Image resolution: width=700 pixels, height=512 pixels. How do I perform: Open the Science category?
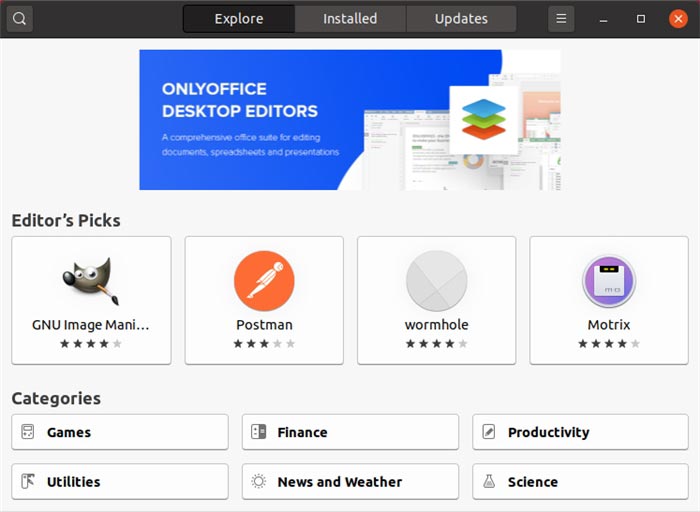580,481
